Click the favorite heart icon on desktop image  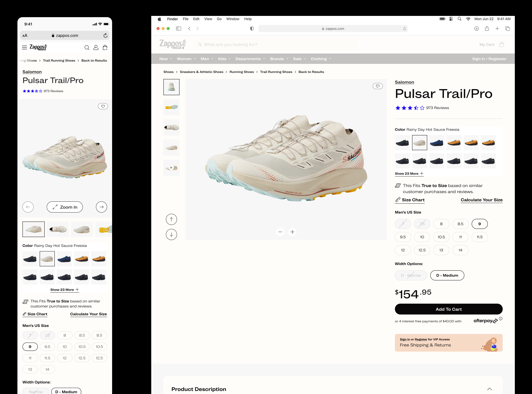(x=377, y=86)
